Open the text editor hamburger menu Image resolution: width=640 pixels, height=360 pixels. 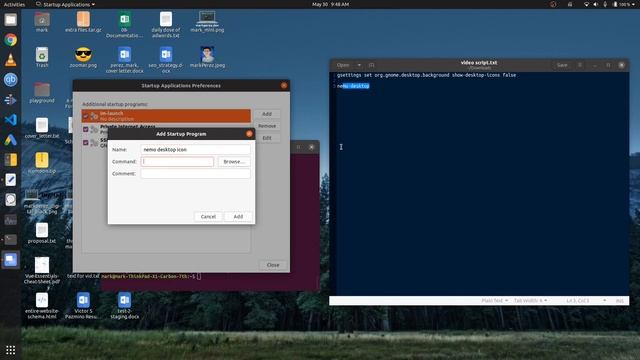(x=580, y=65)
